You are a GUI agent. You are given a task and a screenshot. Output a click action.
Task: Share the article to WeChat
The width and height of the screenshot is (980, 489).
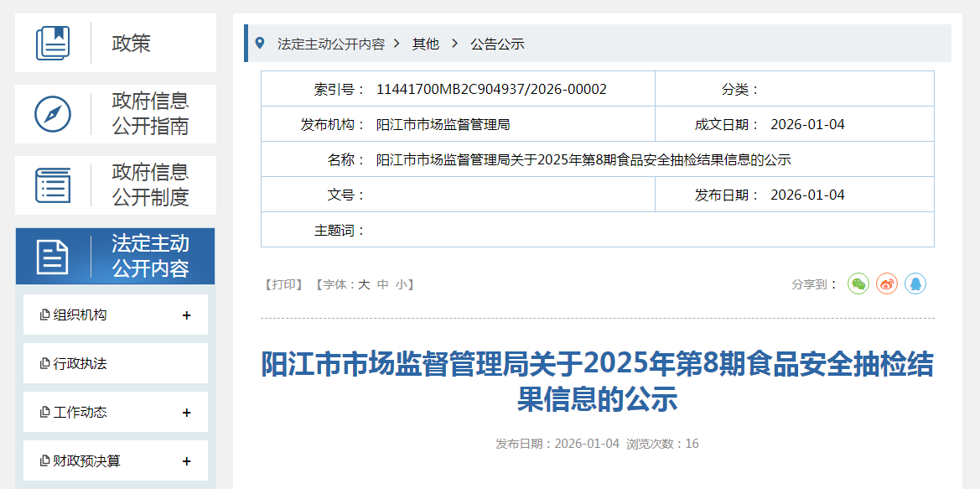(x=858, y=284)
